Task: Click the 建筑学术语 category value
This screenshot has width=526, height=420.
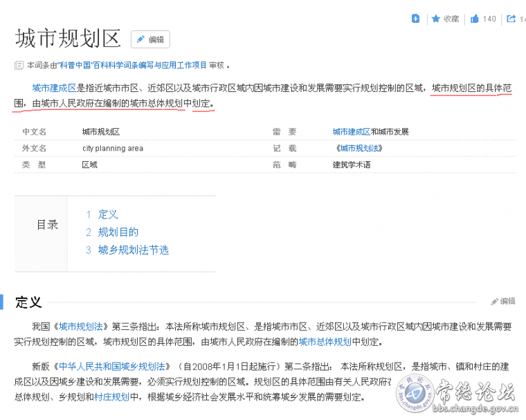Action: [x=352, y=165]
